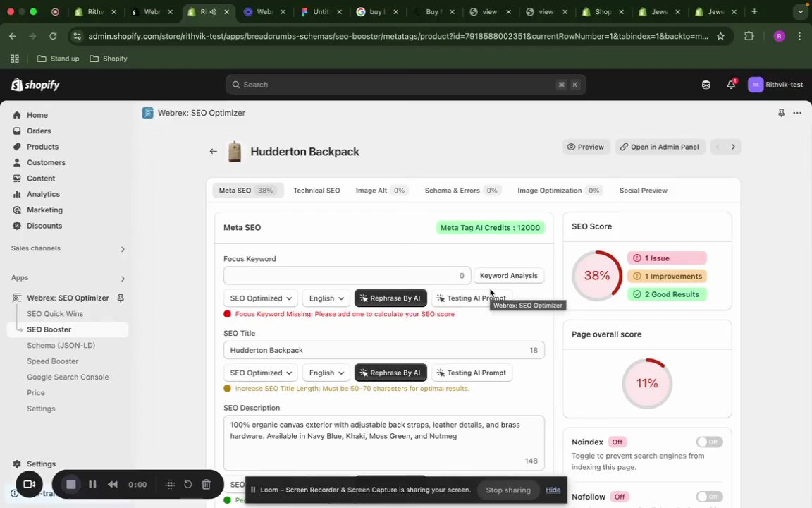
Task: Click Preview button
Action: click(586, 147)
